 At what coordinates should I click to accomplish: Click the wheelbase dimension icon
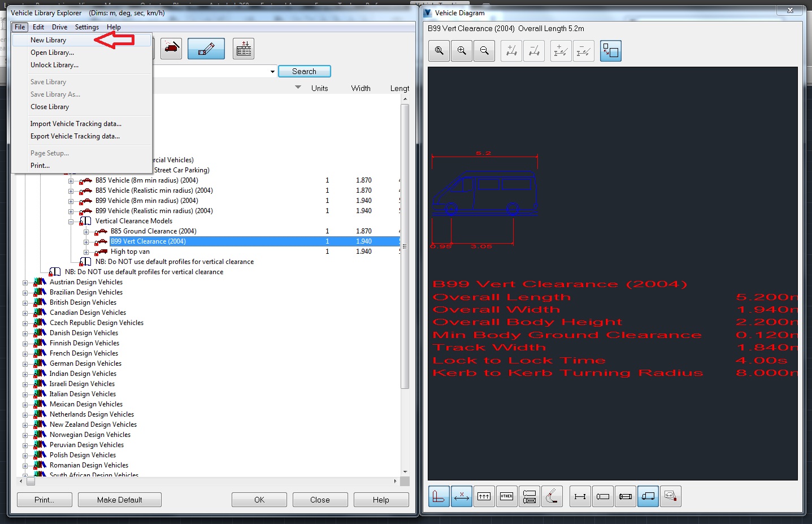click(580, 496)
